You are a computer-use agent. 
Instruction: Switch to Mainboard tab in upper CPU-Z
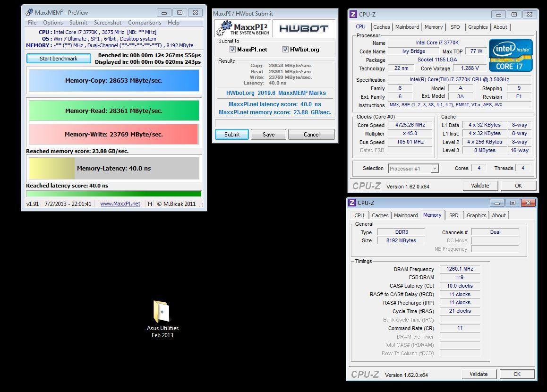tap(407, 27)
